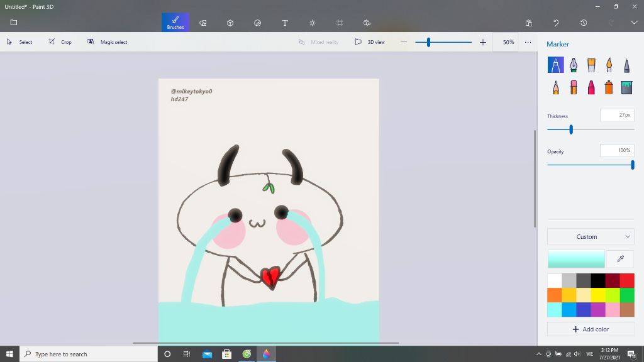The width and height of the screenshot is (644, 362).
Task: Select the Brushes tab
Action: [x=175, y=22]
